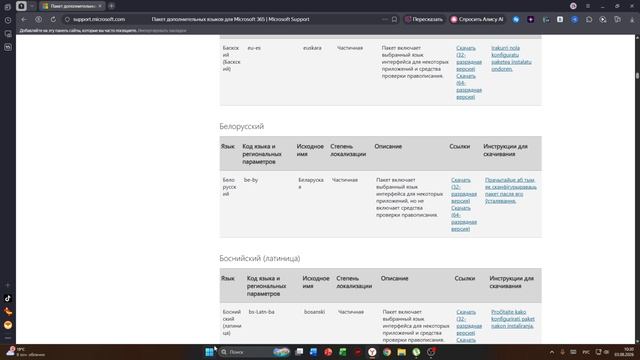Open Belarusian configuration instructions link
Viewport: 640px width, 360px height.
[x=511, y=190]
